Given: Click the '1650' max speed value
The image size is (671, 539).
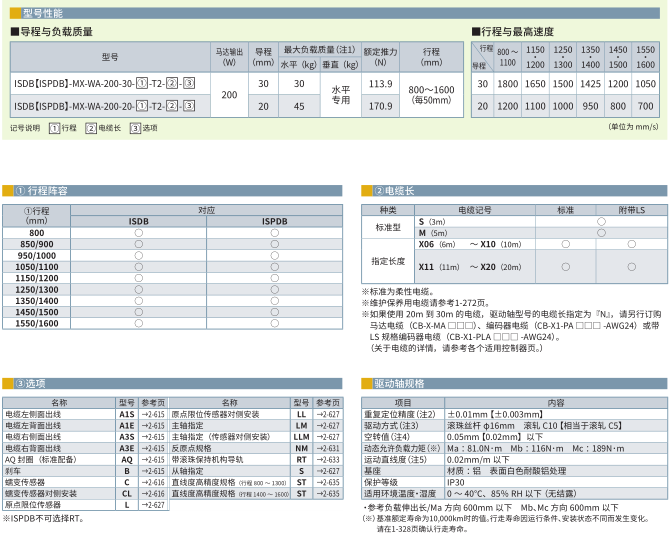Looking at the screenshot, I should 535,84.
